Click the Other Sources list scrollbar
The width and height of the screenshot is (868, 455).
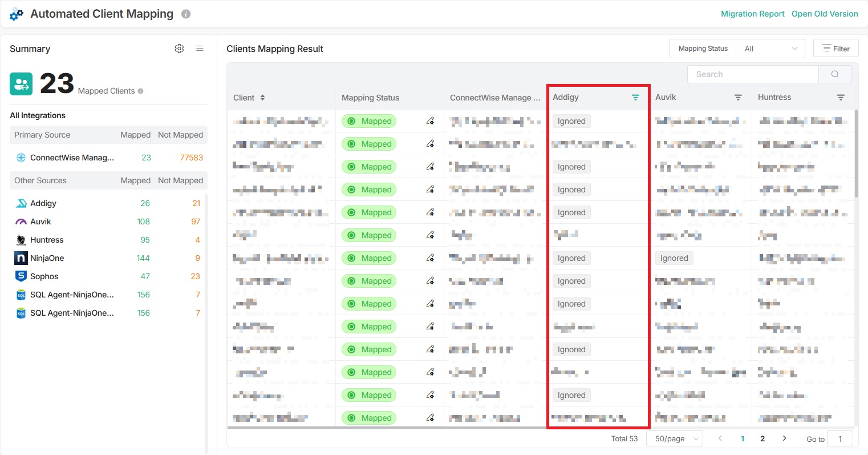click(205, 323)
